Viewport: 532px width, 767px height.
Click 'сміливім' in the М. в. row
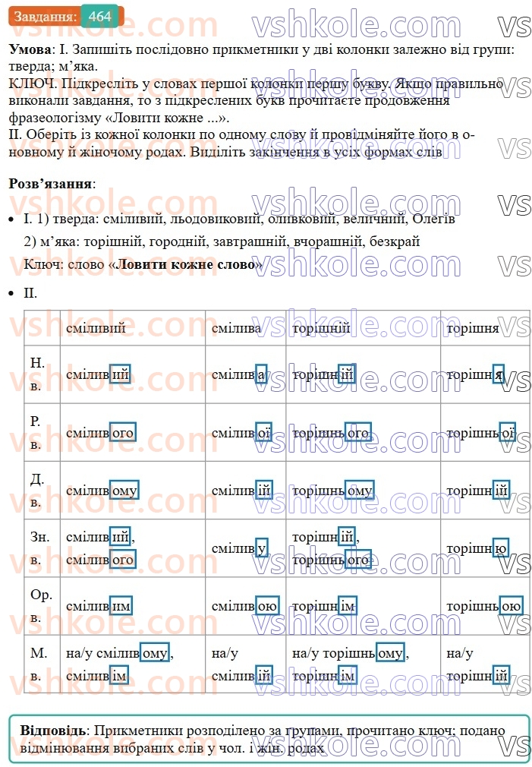click(97, 676)
